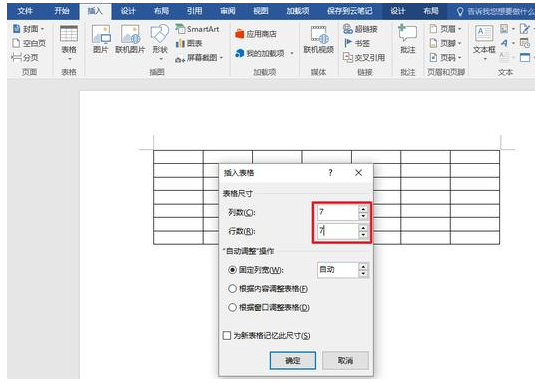Add a comment with 批注
The image size is (535, 383).
(407, 39)
